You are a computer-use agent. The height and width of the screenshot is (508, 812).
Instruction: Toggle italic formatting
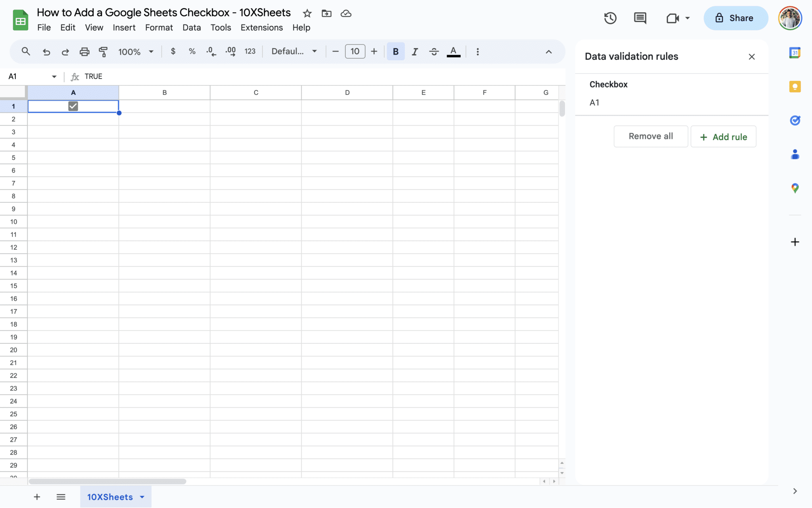pos(415,52)
